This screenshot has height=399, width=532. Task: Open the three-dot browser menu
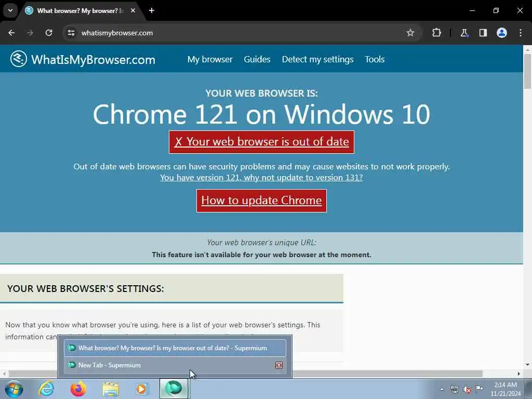tap(521, 33)
